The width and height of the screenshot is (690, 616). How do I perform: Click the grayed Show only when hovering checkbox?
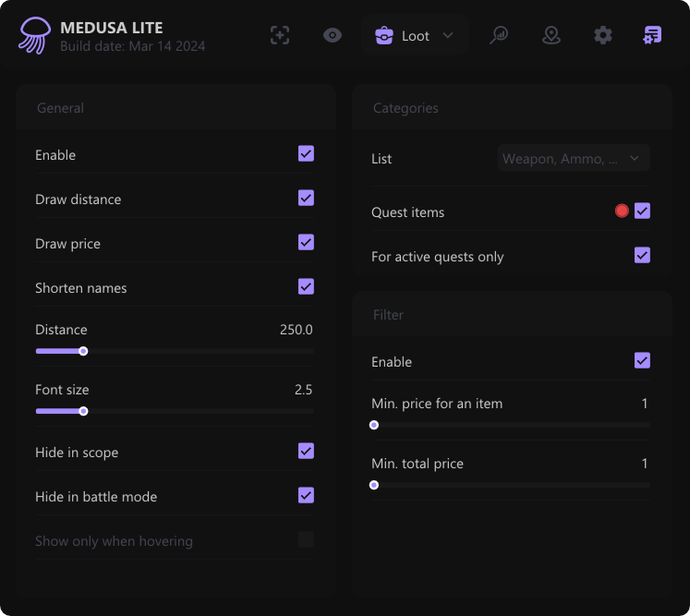(x=306, y=539)
